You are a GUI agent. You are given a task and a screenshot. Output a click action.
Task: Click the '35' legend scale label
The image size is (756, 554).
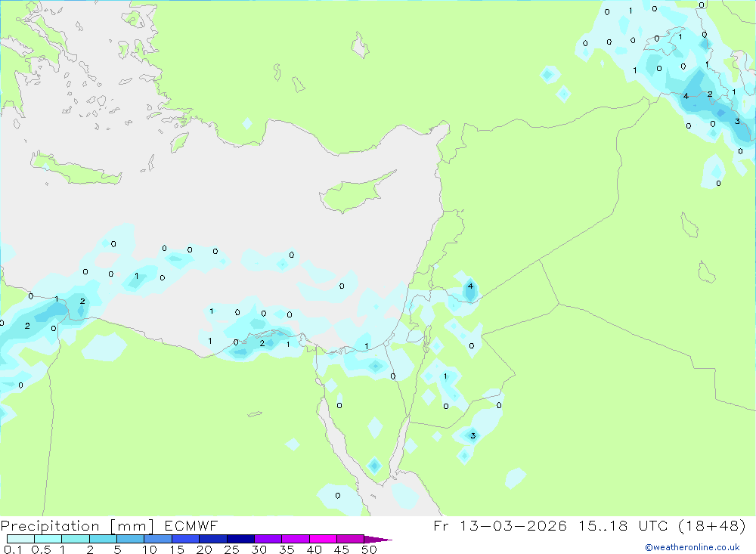(x=287, y=549)
